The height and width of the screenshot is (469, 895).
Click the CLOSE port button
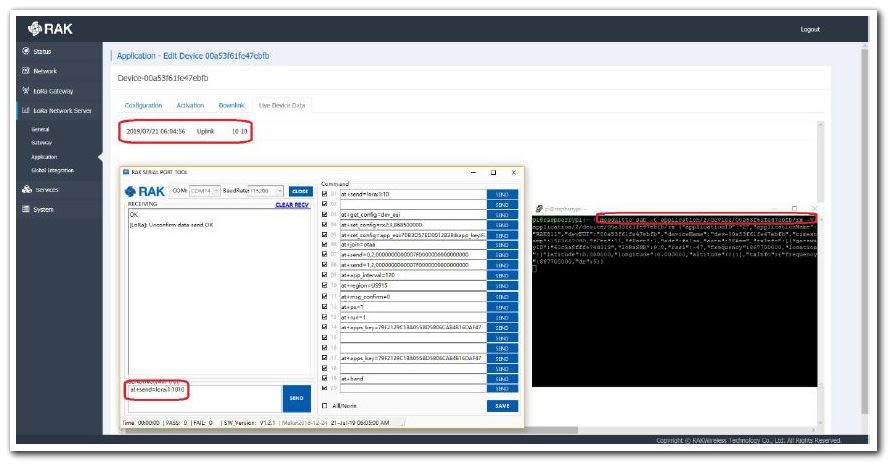coord(300,191)
